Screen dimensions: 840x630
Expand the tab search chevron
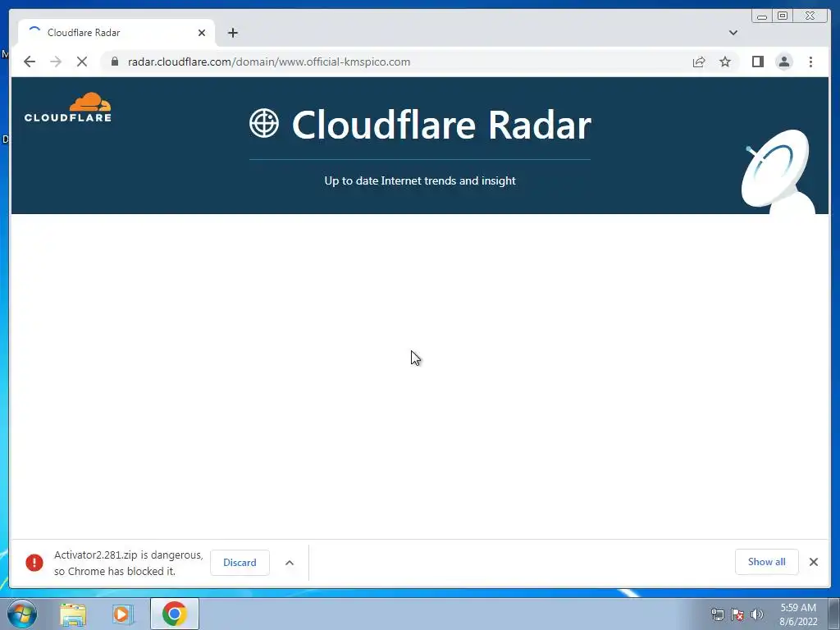(733, 33)
